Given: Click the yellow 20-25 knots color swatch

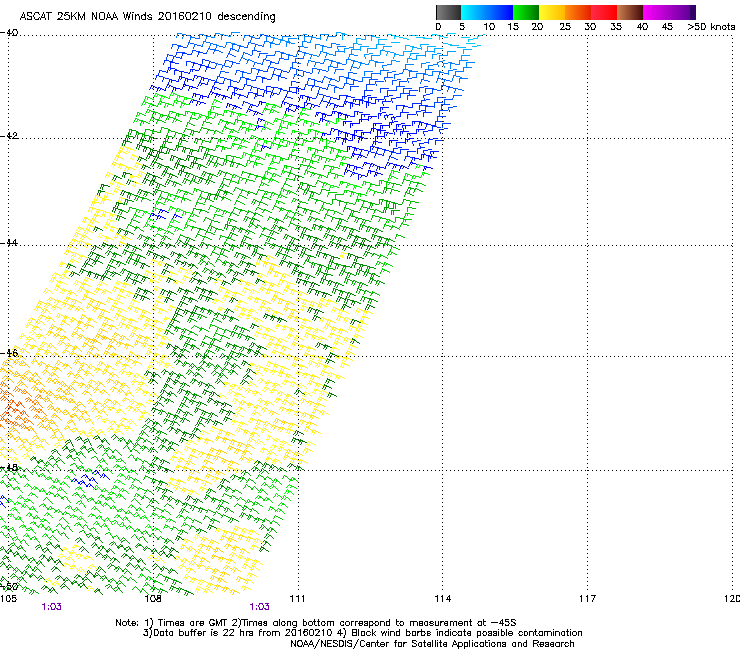Looking at the screenshot, I should [x=552, y=12].
